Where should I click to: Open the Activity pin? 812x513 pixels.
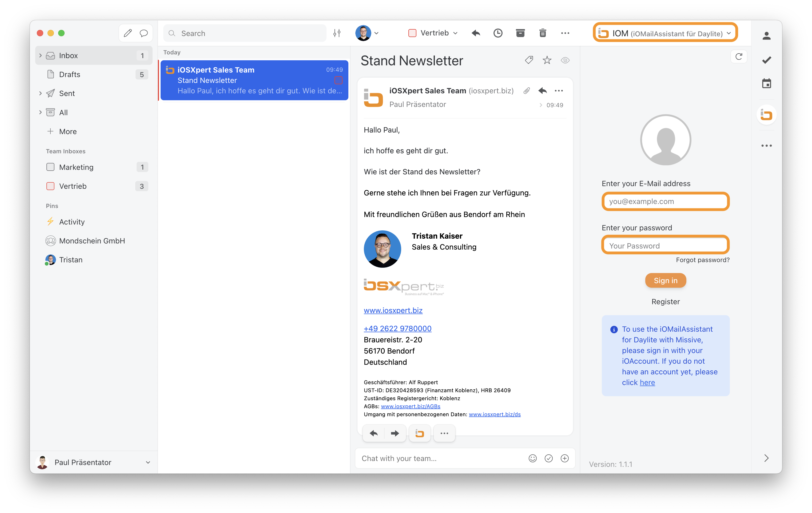tap(94, 222)
